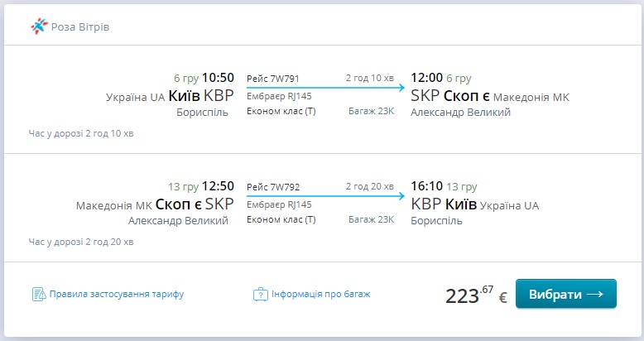This screenshot has width=644, height=341.
Task: Click the 16:10 arrival time in Київ
Action: (427, 186)
